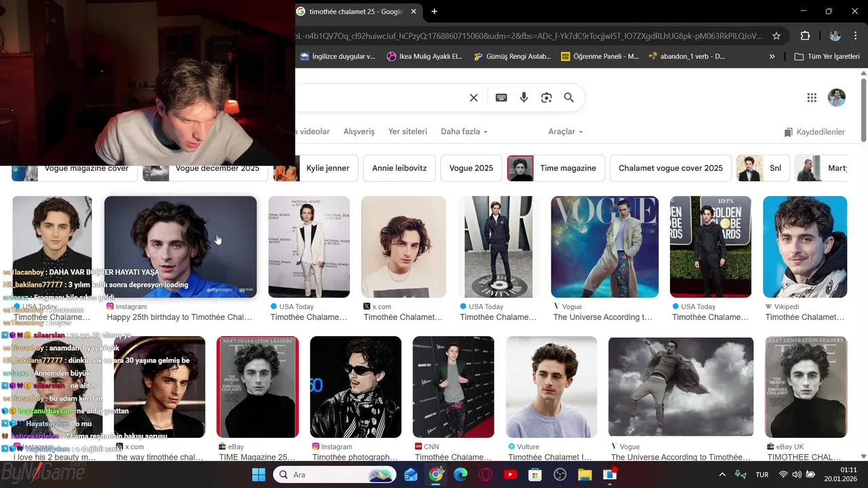
Task: Show more bookmarks with the double chevron
Action: point(772,56)
